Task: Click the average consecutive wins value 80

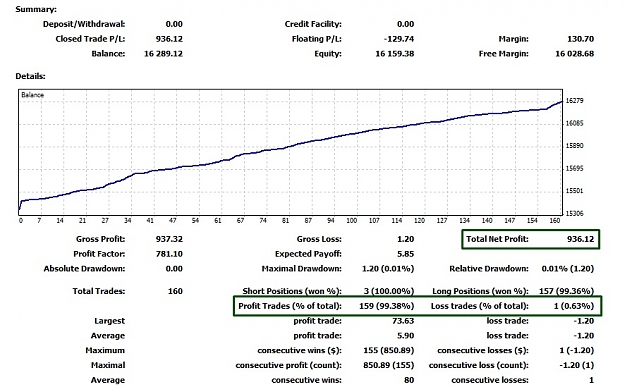Action: [409, 380]
